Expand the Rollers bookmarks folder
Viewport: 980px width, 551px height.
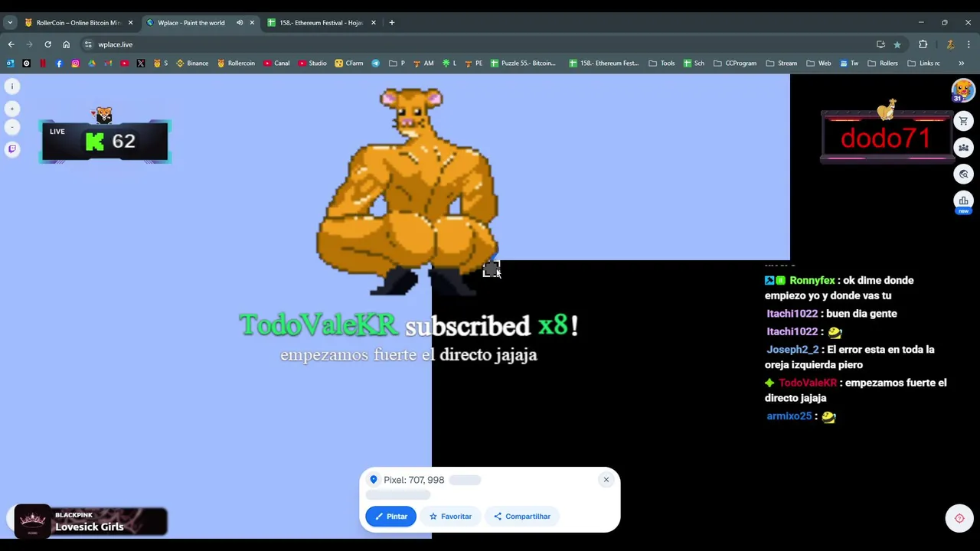(883, 64)
